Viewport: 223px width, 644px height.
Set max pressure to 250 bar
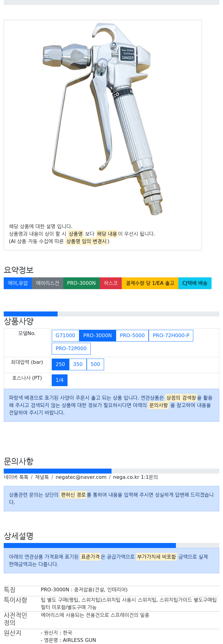point(60,364)
